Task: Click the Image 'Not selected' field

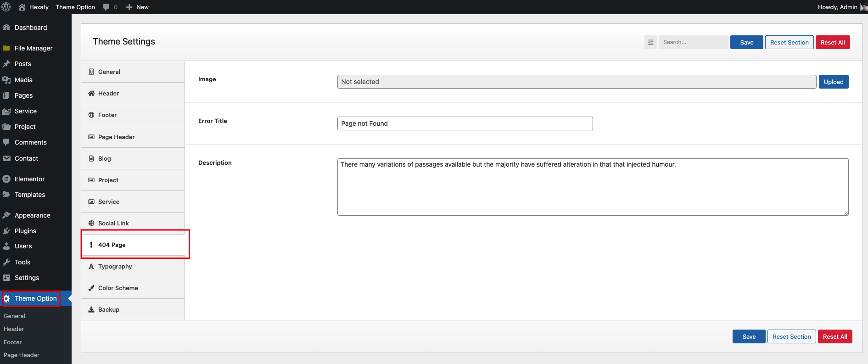Action: point(577,82)
